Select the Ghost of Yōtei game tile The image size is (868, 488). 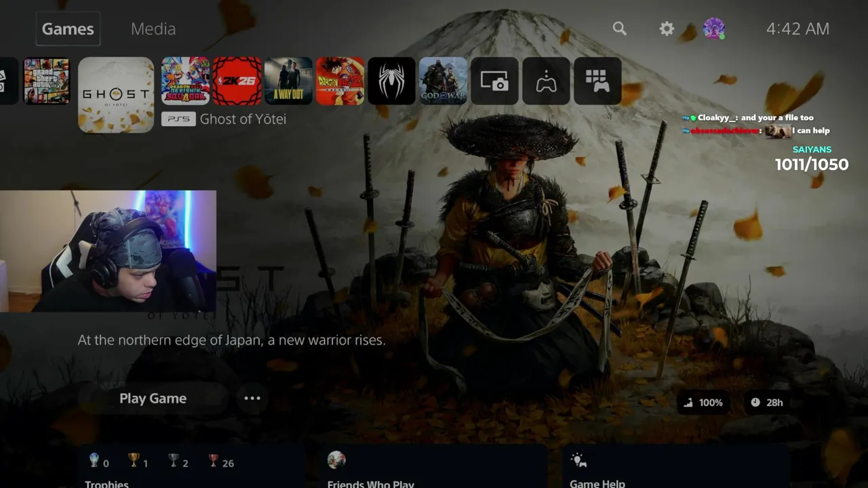116,94
